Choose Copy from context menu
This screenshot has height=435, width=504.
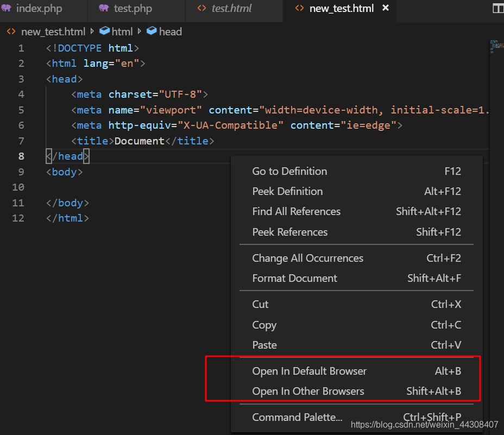point(356,325)
